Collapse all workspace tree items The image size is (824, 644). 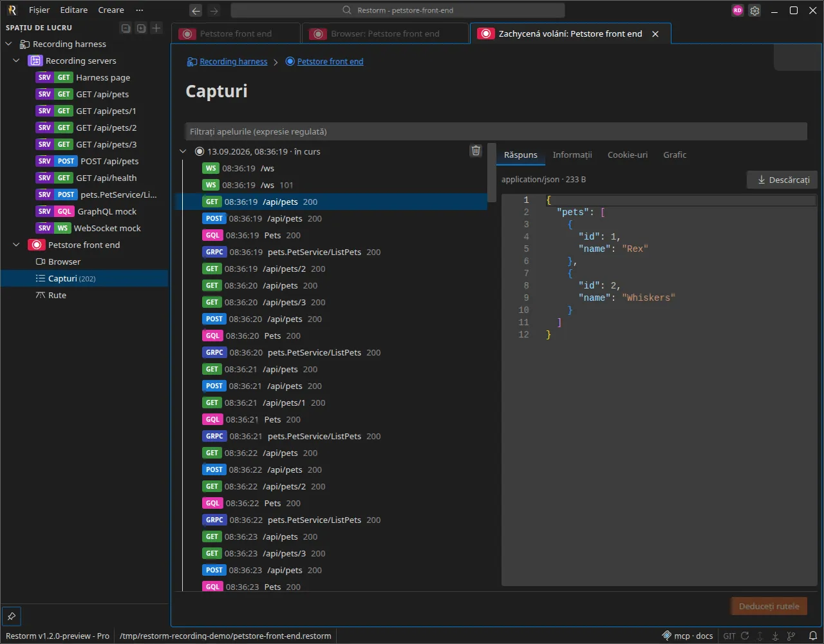coord(126,28)
